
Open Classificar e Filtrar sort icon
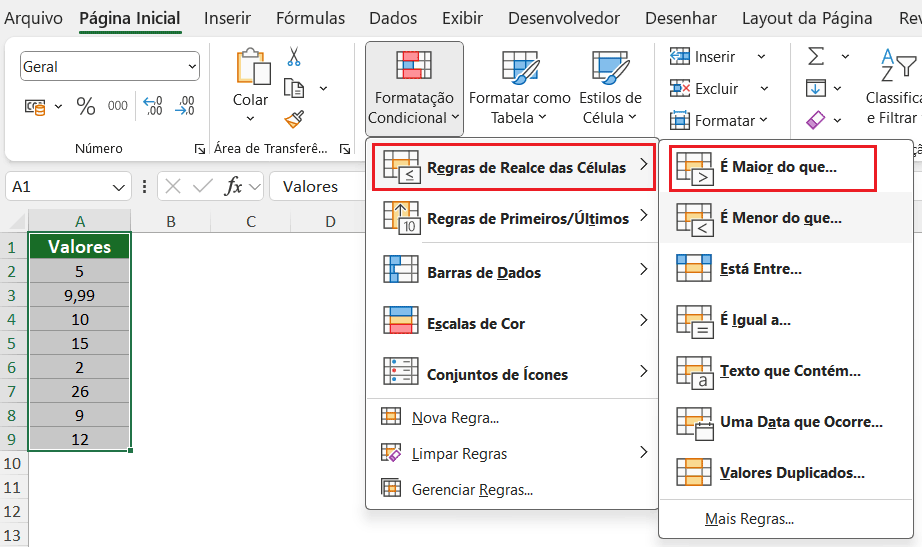pos(898,65)
